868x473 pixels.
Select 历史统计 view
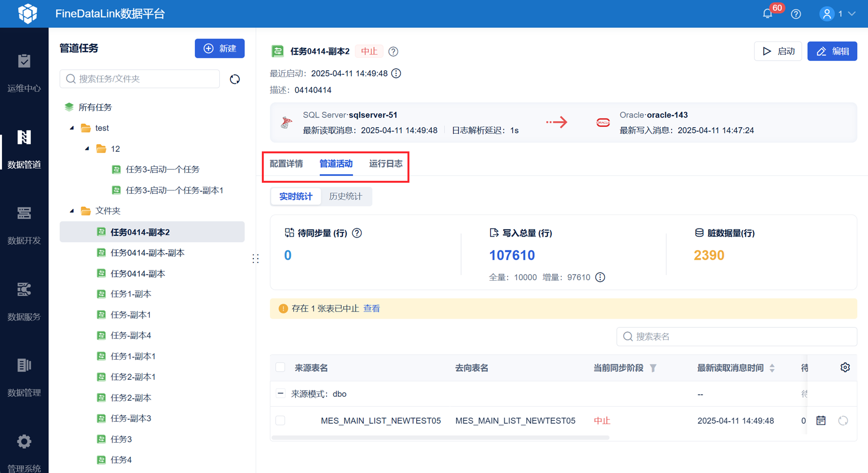pos(346,196)
